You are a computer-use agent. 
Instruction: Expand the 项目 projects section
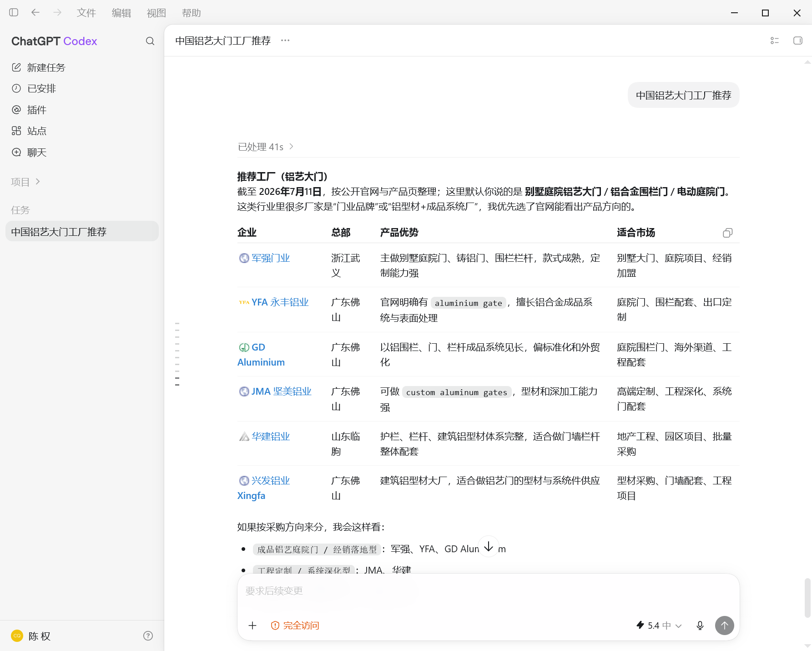click(x=26, y=182)
